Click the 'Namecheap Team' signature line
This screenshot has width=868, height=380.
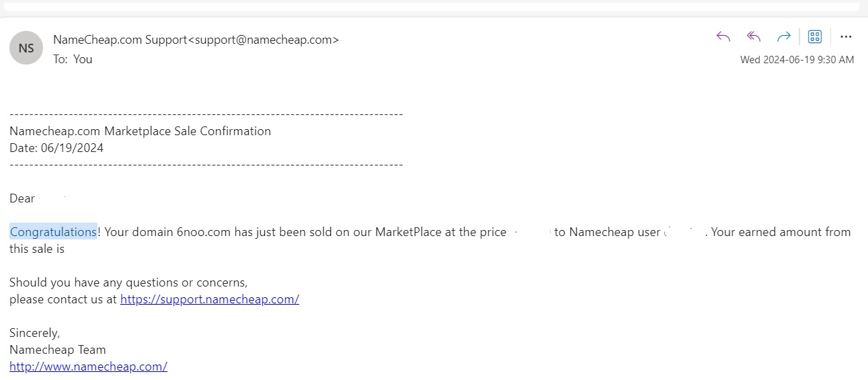click(58, 350)
